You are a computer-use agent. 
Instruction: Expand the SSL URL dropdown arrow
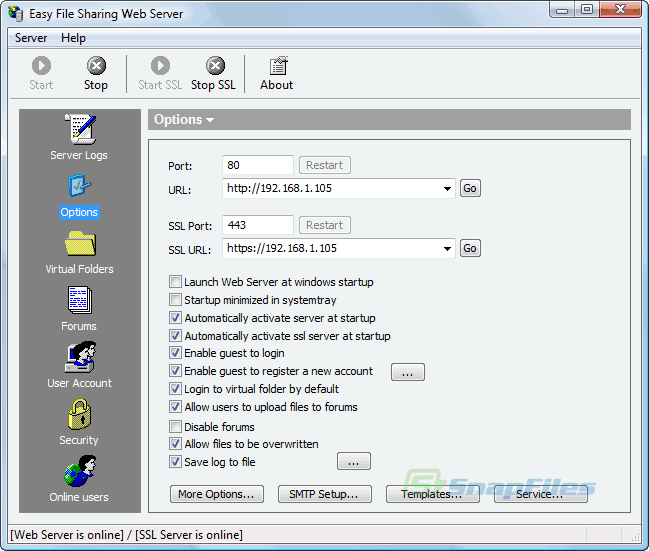[x=447, y=249]
